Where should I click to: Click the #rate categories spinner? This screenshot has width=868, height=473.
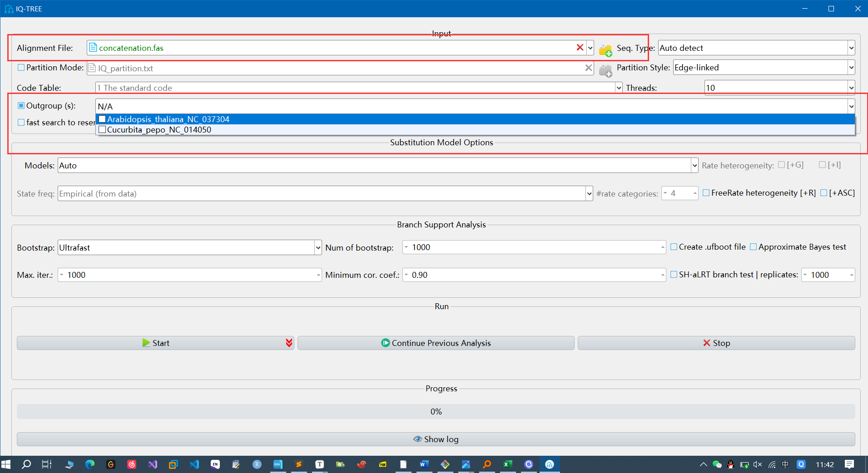[x=680, y=193]
